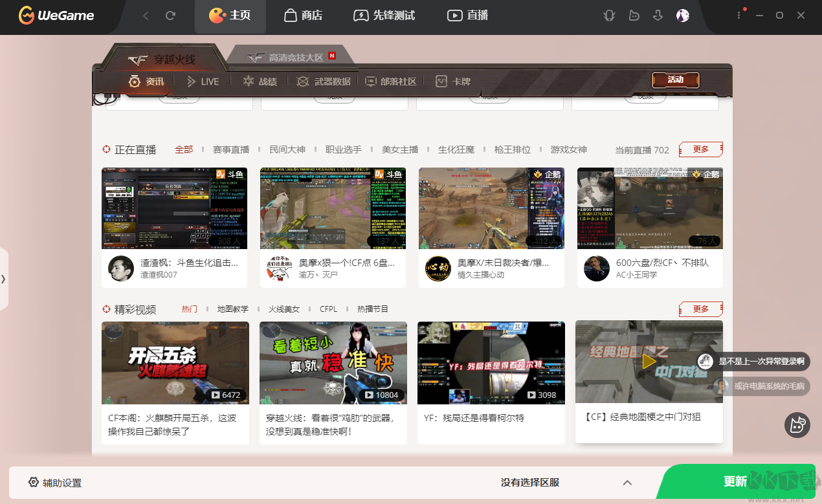The height and width of the screenshot is (504, 822).
Task: Switch to 先锋测试 tab
Action: tap(384, 16)
